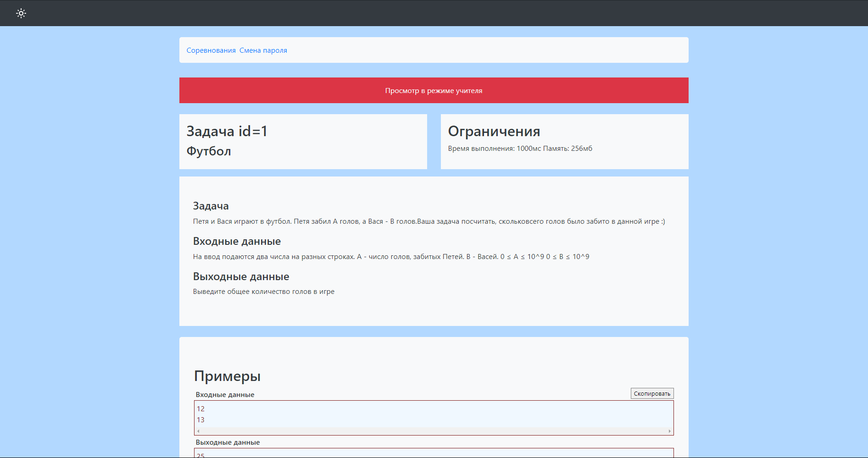868x458 pixels.
Task: Click the Выведите общее количество голов text
Action: point(263,292)
